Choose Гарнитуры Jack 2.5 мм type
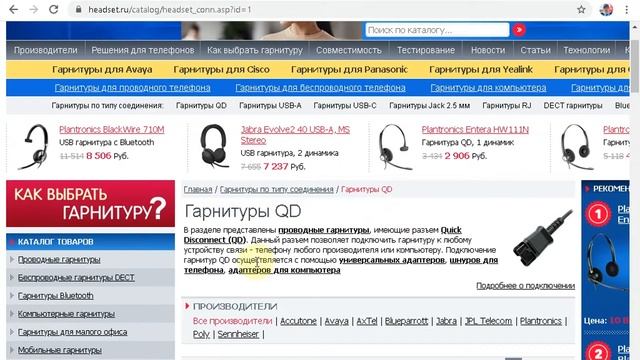The image size is (640, 360). tap(429, 105)
